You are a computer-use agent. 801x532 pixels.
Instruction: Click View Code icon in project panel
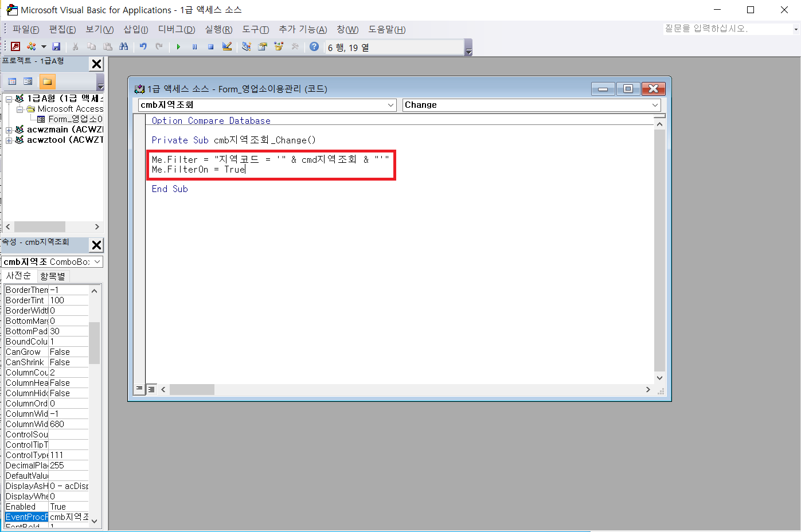tap(12, 81)
